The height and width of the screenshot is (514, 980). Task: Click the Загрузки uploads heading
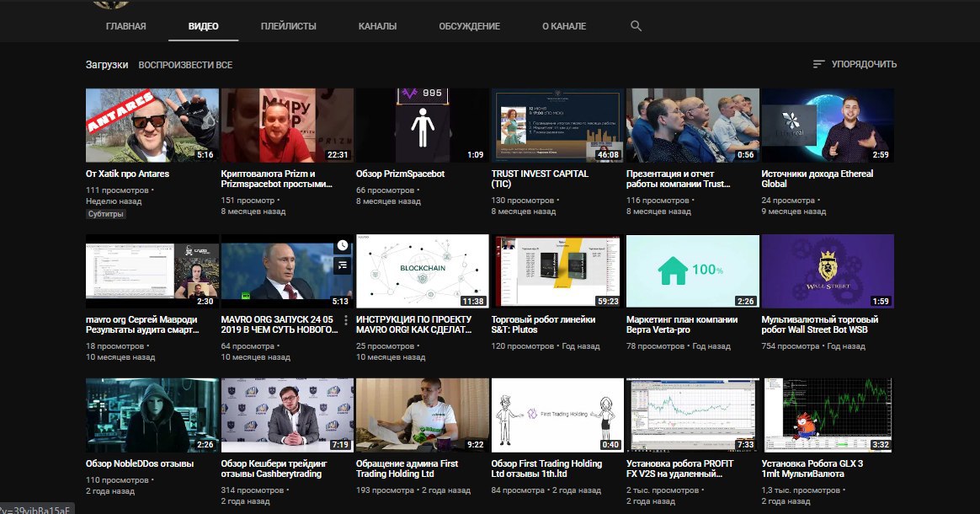(x=107, y=65)
